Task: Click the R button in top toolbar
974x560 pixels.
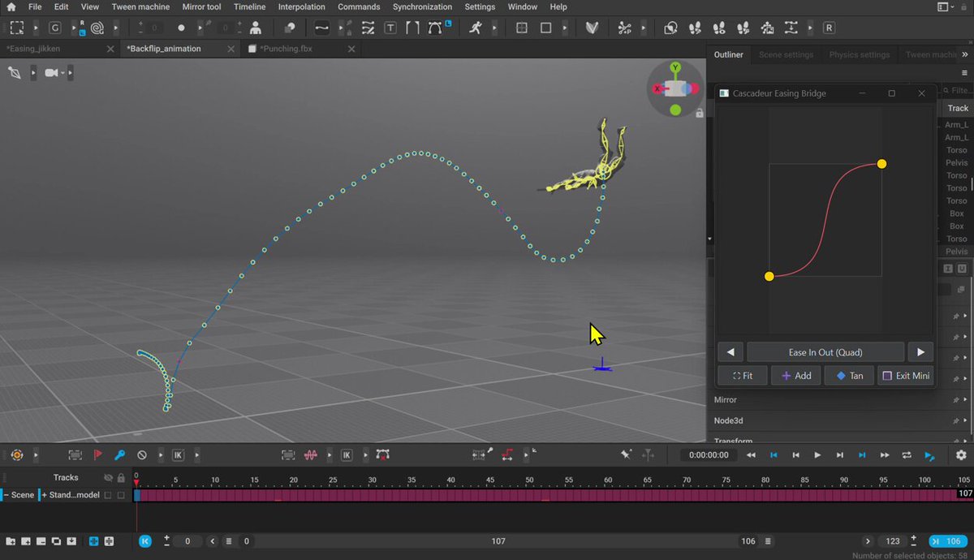Action: 829,28
